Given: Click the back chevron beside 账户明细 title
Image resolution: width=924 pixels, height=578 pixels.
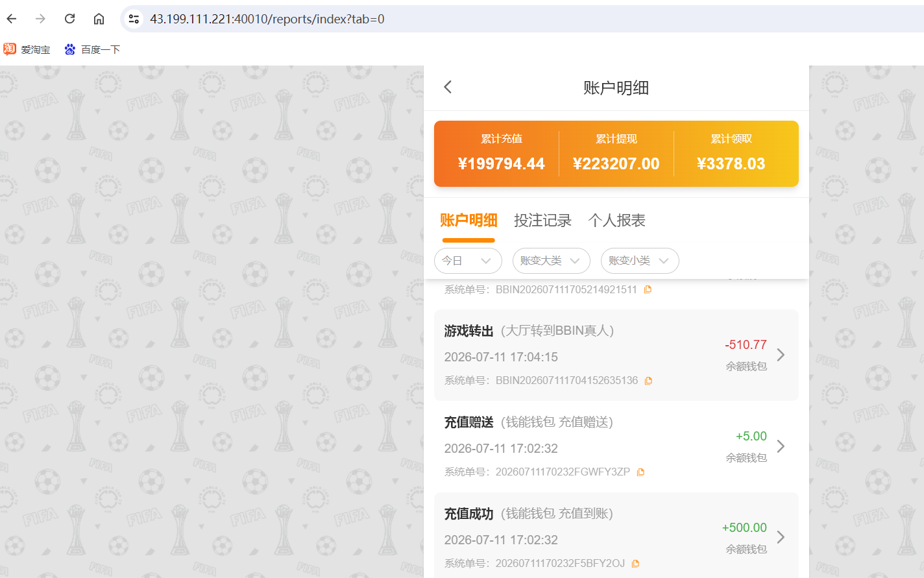Looking at the screenshot, I should tap(448, 87).
